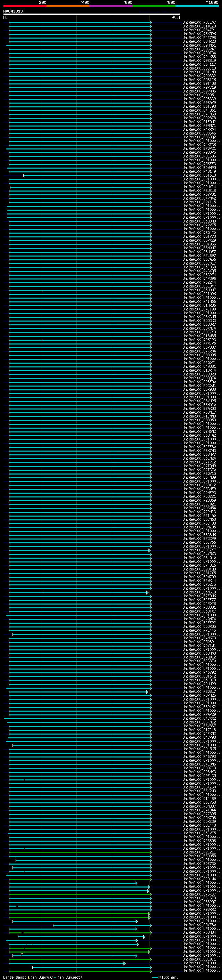Select hit UniRef100_Q76KS7
The height and width of the screenshot is (980, 222).
199,894
